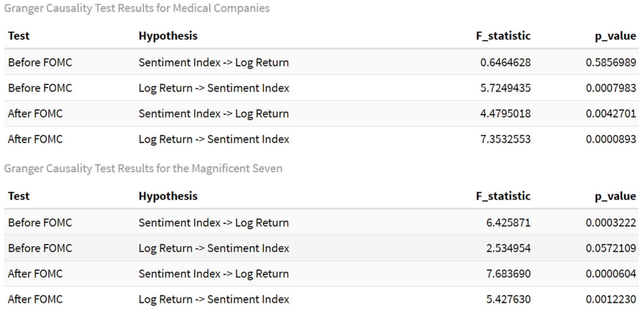The image size is (644, 310).
Task: Click the F_statistic value 5.7249435
Action: click(505, 88)
